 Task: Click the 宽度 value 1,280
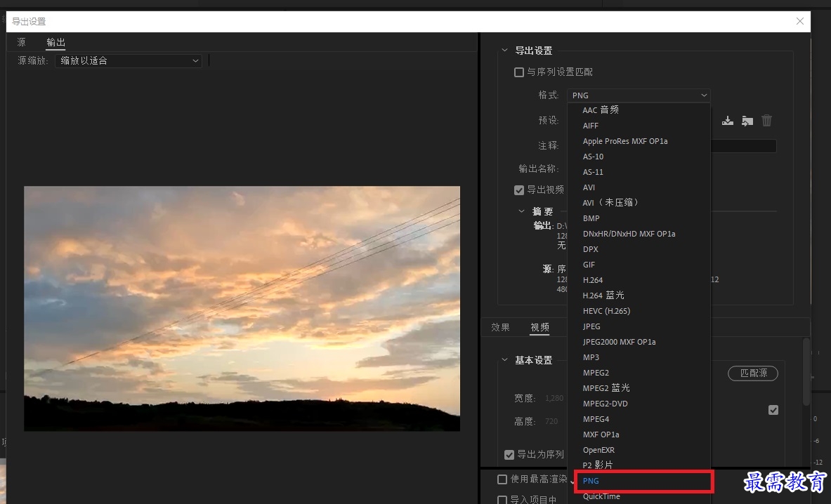coord(554,398)
